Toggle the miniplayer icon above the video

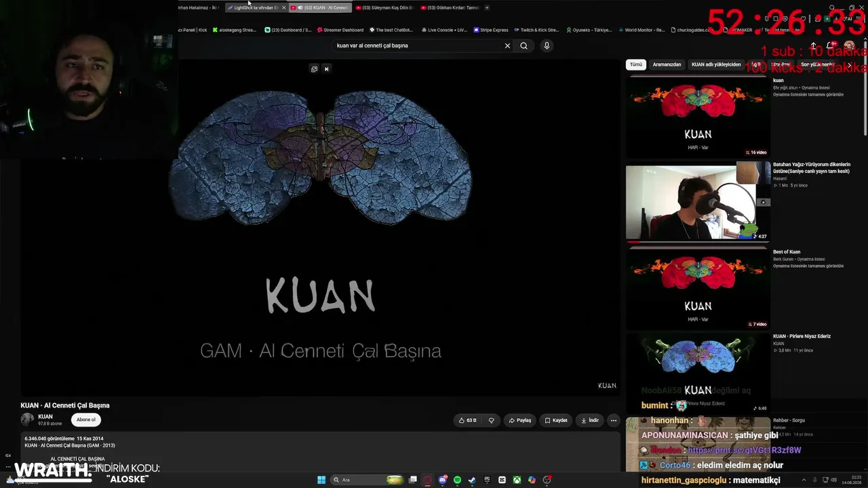coord(314,68)
